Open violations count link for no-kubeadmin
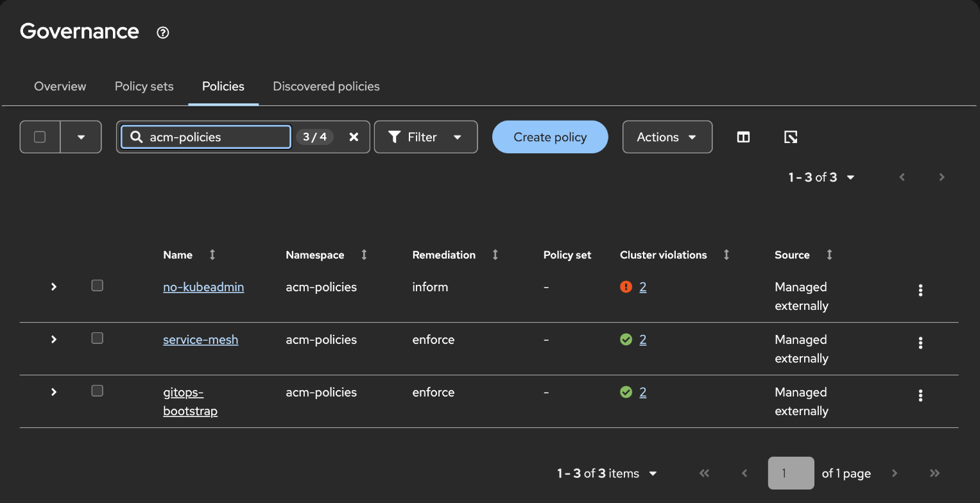This screenshot has width=980, height=503. [x=643, y=287]
